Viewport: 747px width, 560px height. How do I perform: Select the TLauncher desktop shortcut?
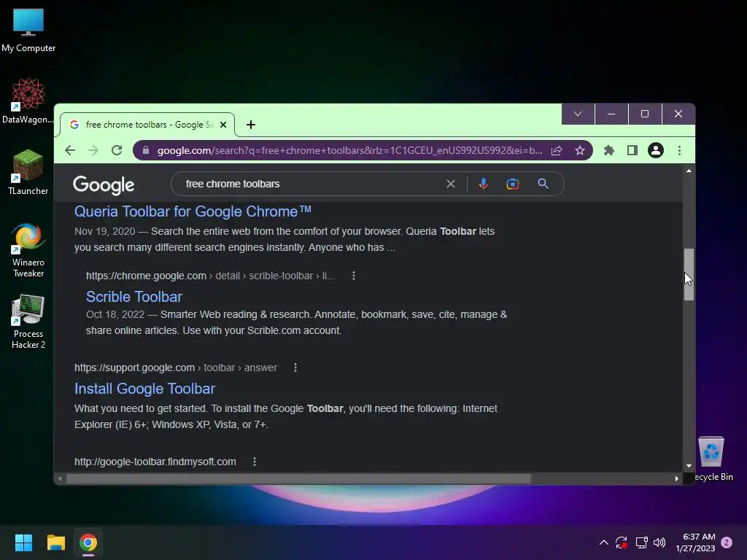pyautogui.click(x=28, y=172)
